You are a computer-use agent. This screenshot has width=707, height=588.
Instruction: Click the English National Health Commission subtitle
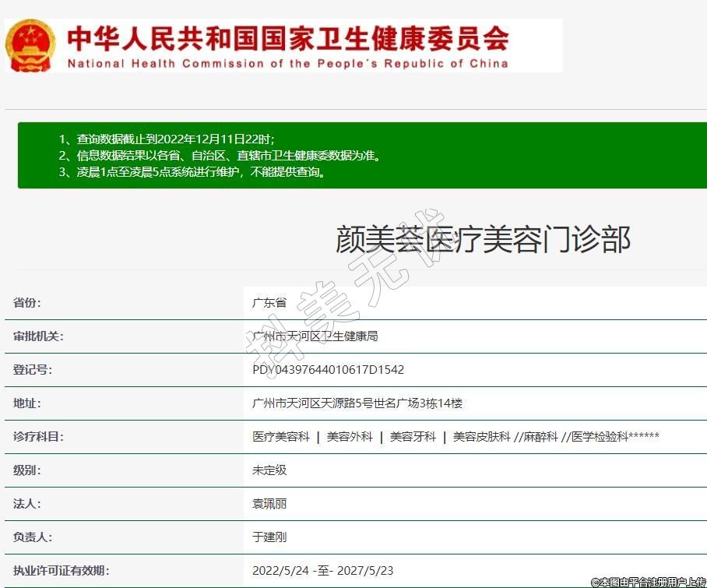click(x=287, y=64)
